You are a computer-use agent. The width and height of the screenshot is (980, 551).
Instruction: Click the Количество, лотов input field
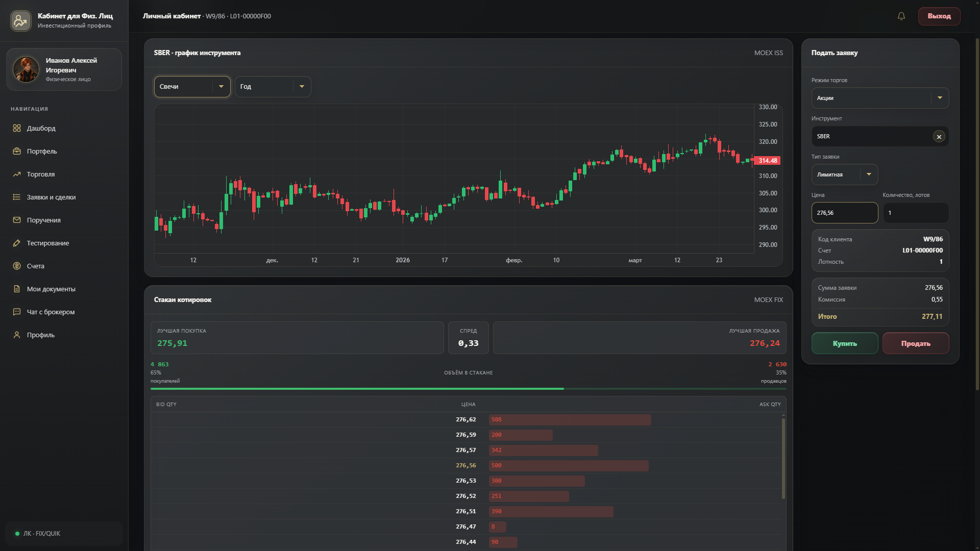pos(916,213)
